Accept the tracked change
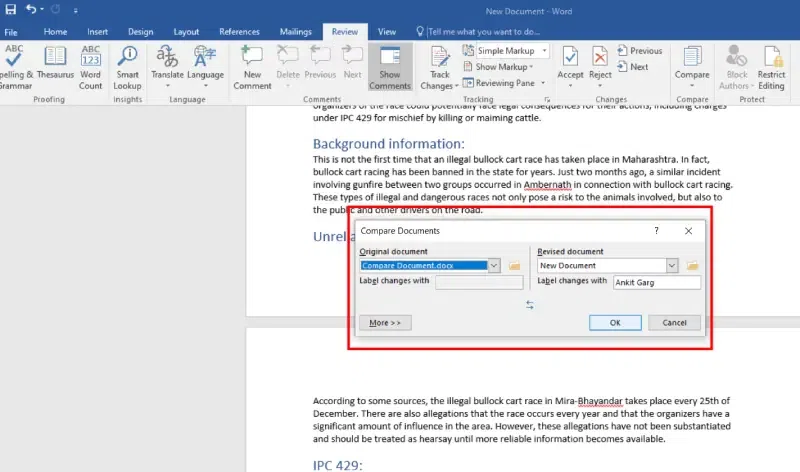 point(570,66)
